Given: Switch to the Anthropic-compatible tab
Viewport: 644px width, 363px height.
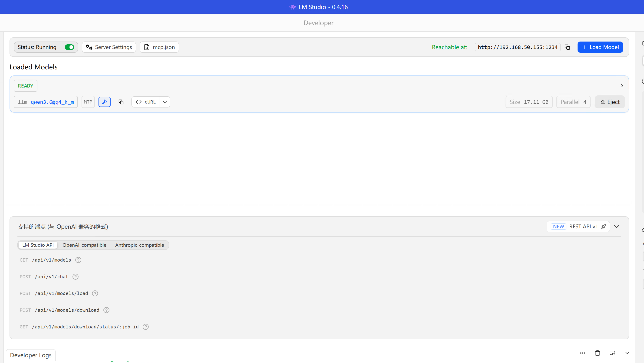Looking at the screenshot, I should tap(139, 245).
